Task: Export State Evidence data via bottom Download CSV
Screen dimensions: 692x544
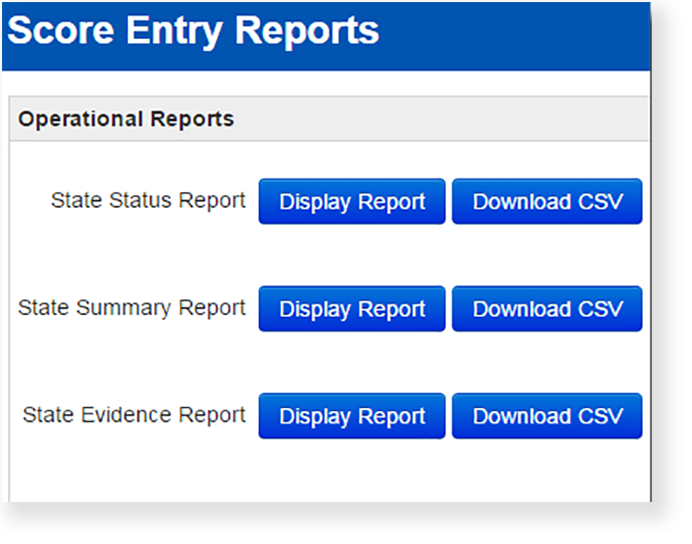Action: coord(547,416)
